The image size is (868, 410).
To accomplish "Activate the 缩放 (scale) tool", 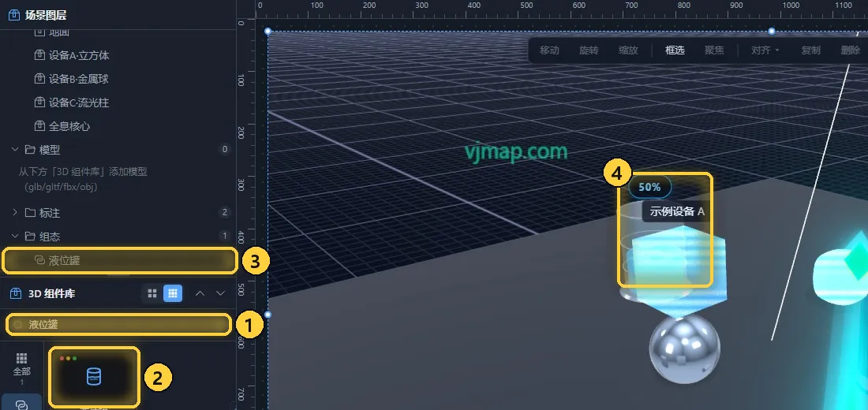I will (628, 50).
